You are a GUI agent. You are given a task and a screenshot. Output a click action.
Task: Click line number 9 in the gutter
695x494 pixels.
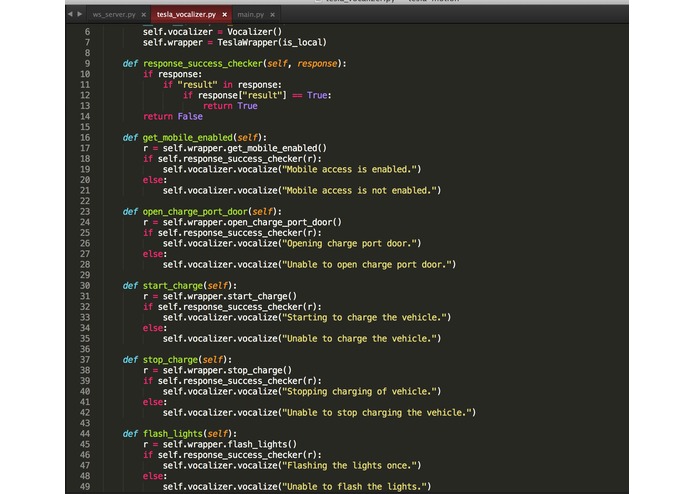pos(87,64)
